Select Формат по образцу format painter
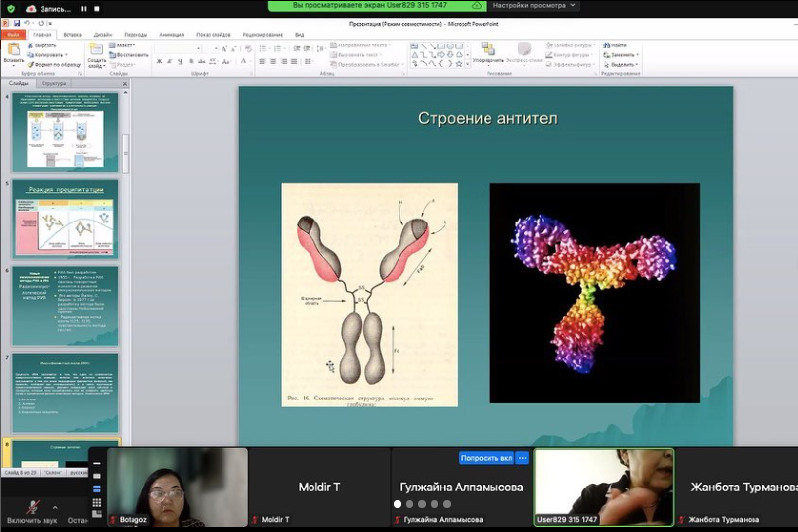Screen dimensions: 798x532 56,64
